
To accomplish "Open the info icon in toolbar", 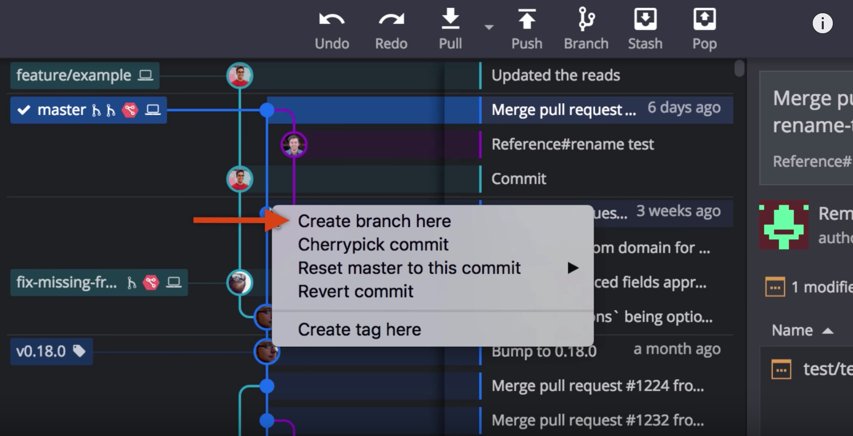I will pos(823,24).
